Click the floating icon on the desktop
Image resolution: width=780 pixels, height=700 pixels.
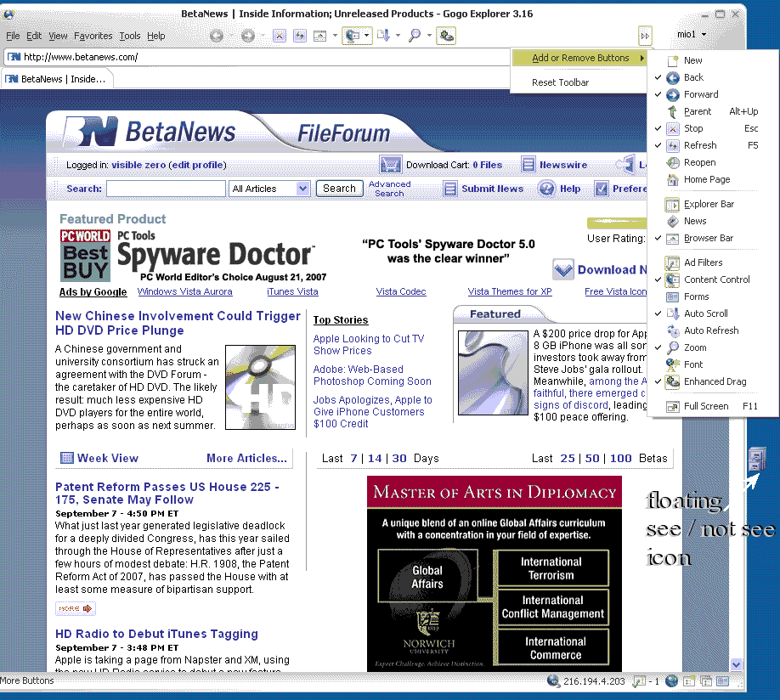click(x=756, y=459)
